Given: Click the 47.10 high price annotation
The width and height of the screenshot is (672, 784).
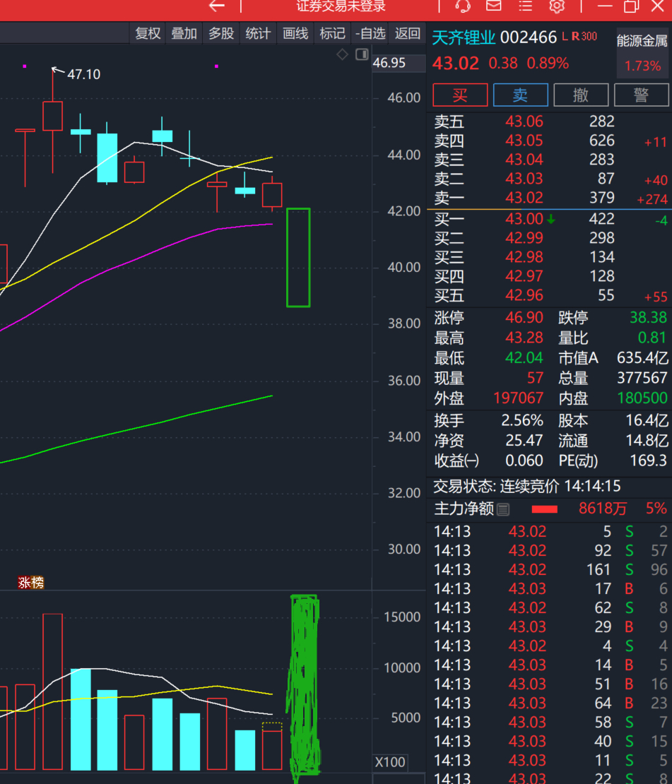Looking at the screenshot, I should (x=83, y=74).
